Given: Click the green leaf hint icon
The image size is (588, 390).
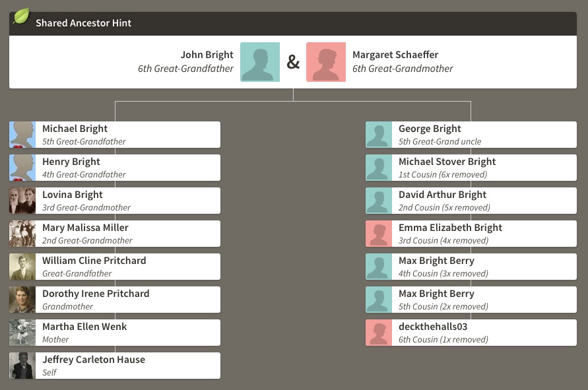Looking at the screenshot, I should [x=21, y=16].
